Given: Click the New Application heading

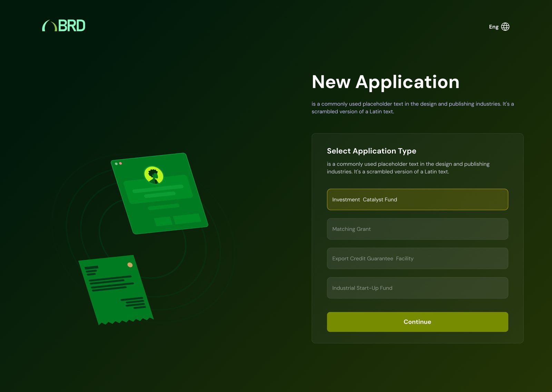Looking at the screenshot, I should pyautogui.click(x=385, y=82).
